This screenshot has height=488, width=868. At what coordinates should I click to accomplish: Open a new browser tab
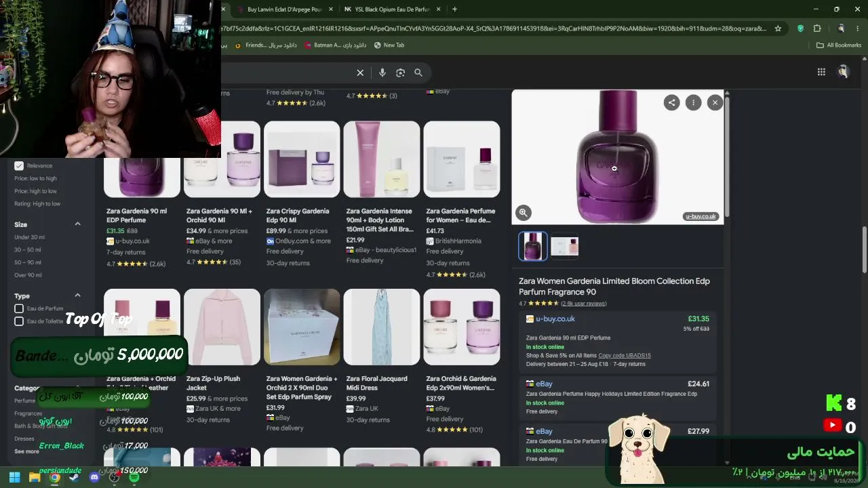click(x=454, y=9)
